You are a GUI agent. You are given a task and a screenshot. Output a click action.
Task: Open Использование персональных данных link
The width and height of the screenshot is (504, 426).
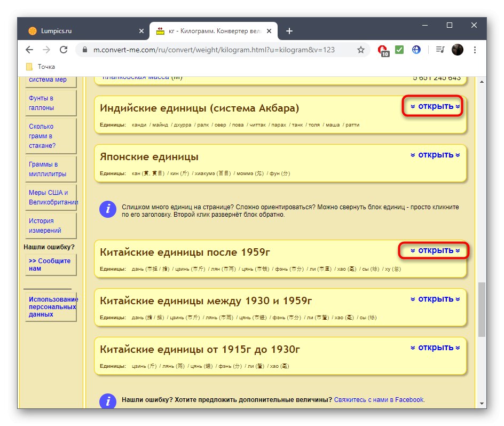click(x=52, y=307)
